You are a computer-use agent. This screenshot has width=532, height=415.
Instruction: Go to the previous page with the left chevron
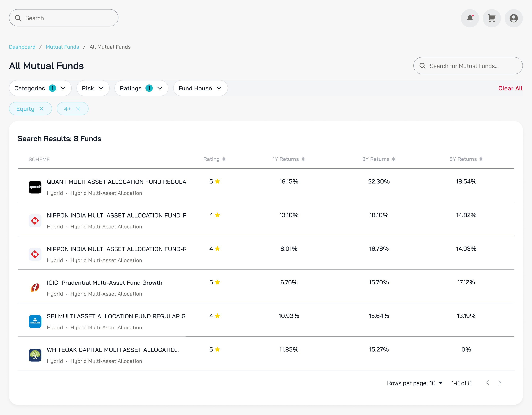pyautogui.click(x=488, y=382)
